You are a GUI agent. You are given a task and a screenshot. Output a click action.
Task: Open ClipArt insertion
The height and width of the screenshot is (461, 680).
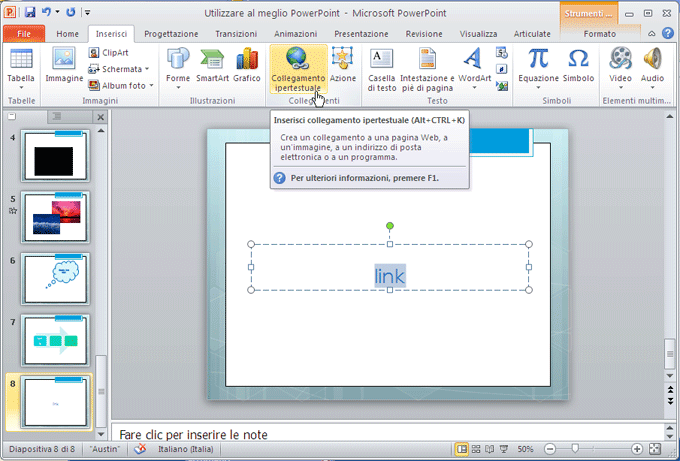click(108, 52)
